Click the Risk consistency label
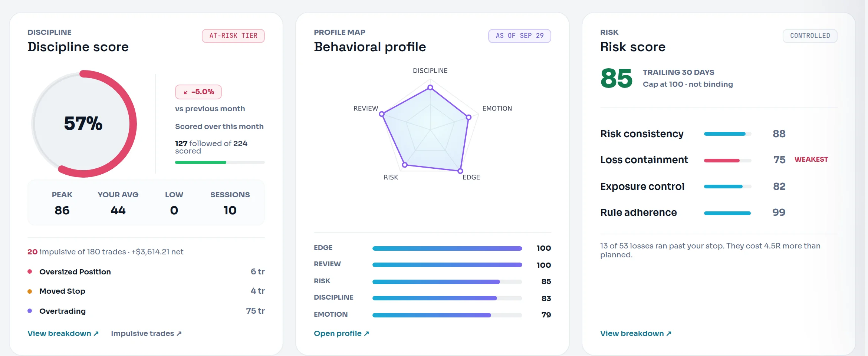The width and height of the screenshot is (868, 356). [642, 134]
